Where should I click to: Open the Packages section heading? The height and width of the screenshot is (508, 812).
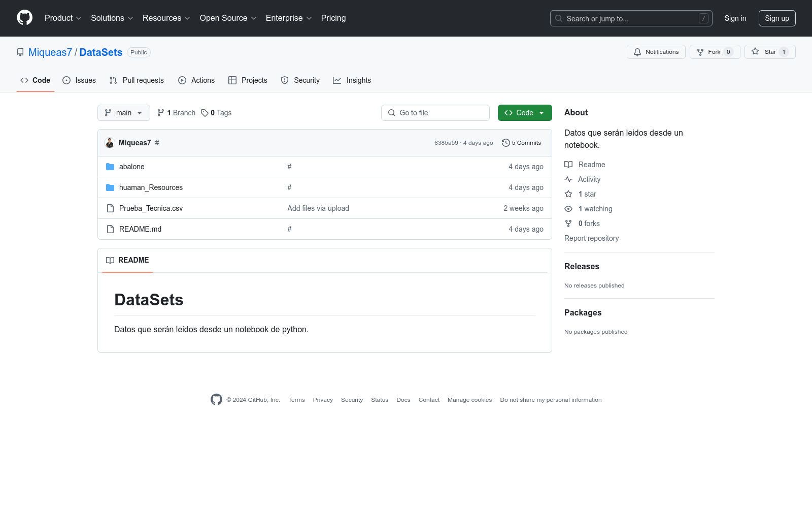[583, 313]
